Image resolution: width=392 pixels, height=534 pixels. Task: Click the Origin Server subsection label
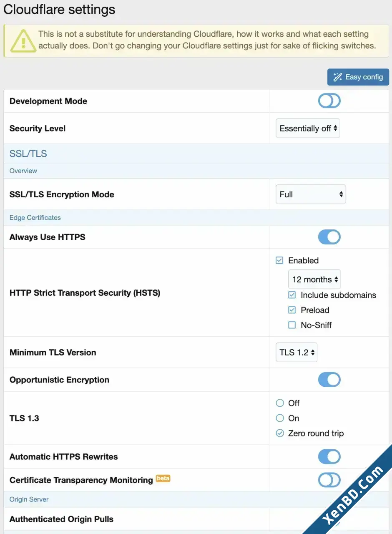pyautogui.click(x=29, y=499)
